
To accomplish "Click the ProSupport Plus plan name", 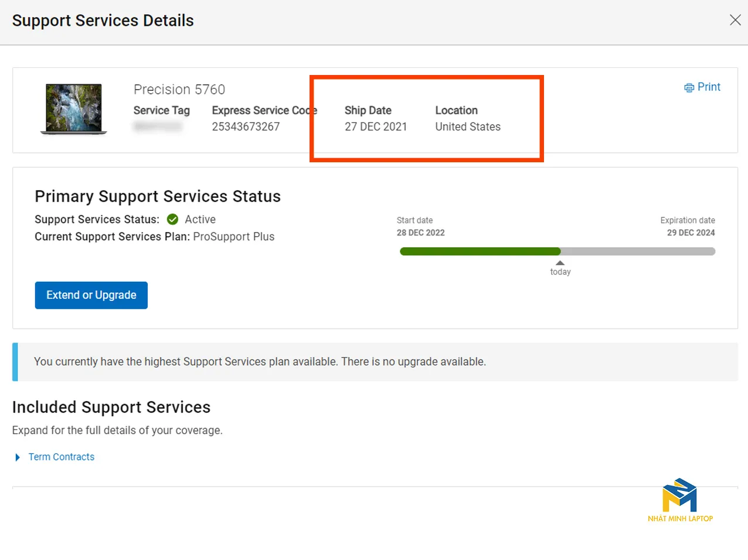I will click(x=233, y=237).
